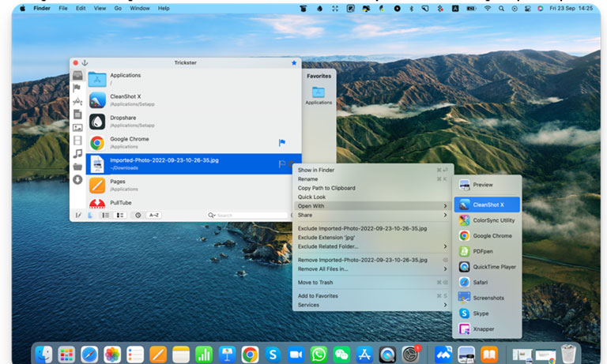Open Zoom from the Dock
Screen dimensions: 607x364
click(x=296, y=354)
